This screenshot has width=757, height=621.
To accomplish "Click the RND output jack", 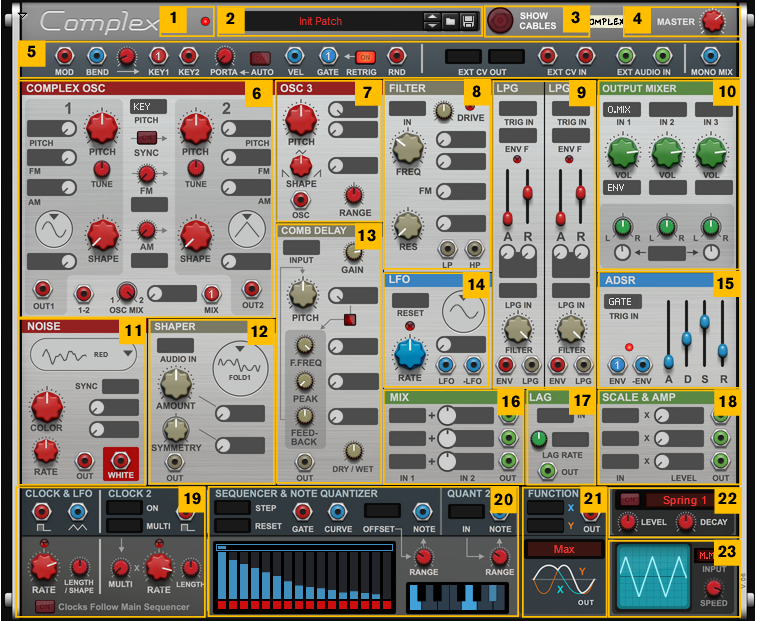I will (x=396, y=56).
